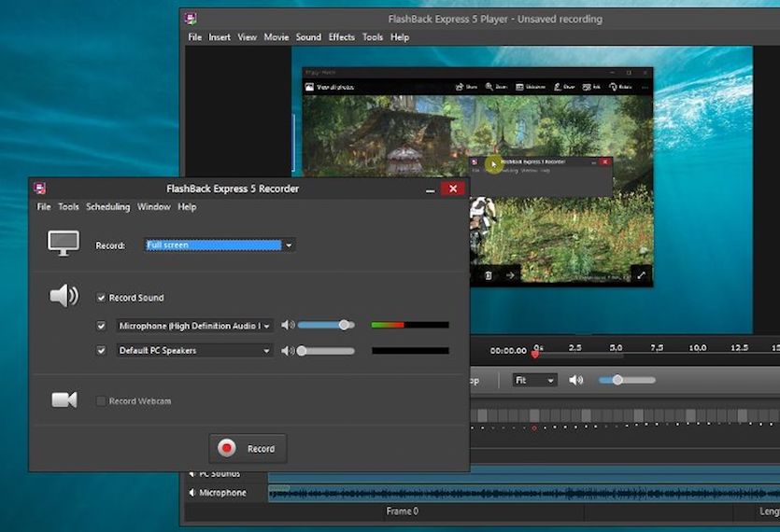Click the large speaker icon beside Record Sound
The width and height of the screenshot is (780, 532).
pyautogui.click(x=64, y=296)
